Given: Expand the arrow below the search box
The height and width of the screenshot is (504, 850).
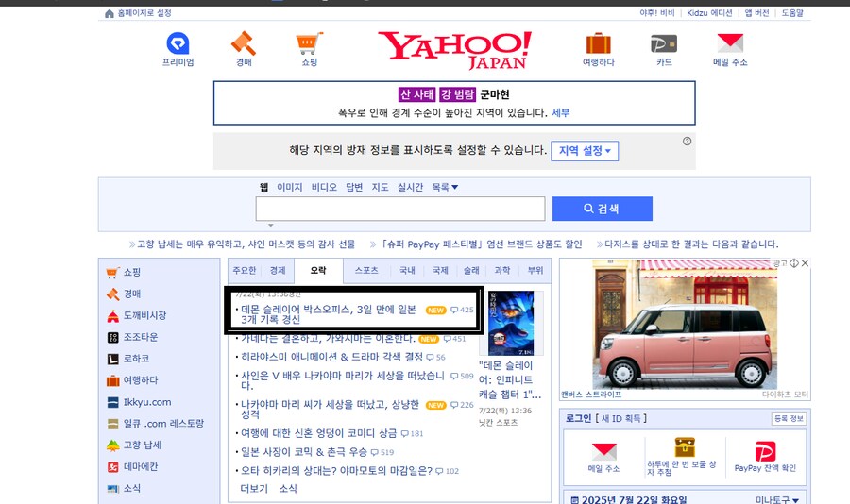Looking at the screenshot, I should click(x=270, y=225).
